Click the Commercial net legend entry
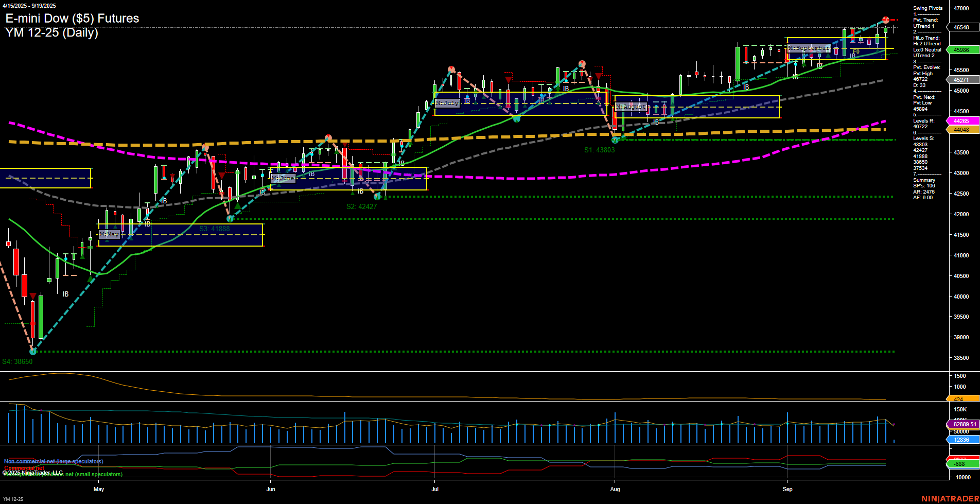Image resolution: width=980 pixels, height=504 pixels. pyautogui.click(x=24, y=468)
